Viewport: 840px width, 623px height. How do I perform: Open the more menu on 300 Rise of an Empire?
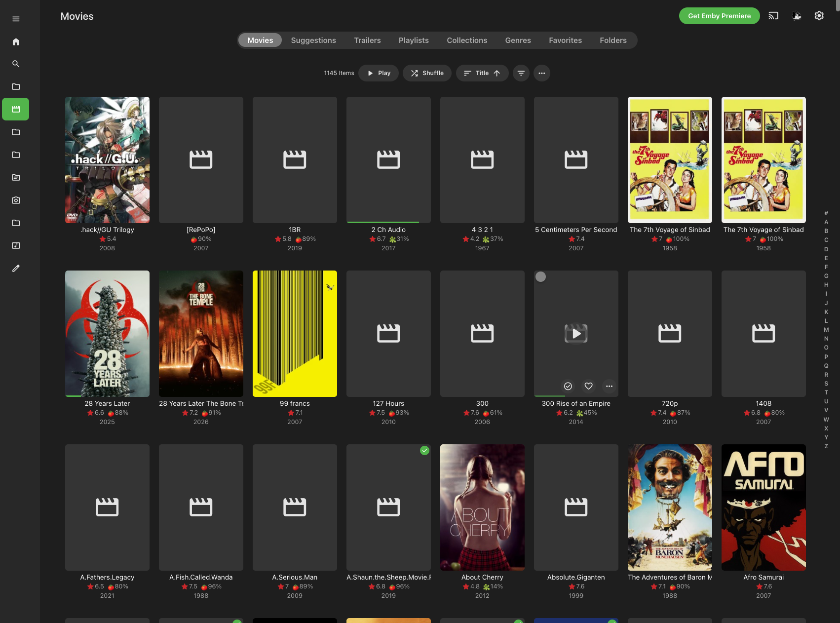click(x=610, y=386)
